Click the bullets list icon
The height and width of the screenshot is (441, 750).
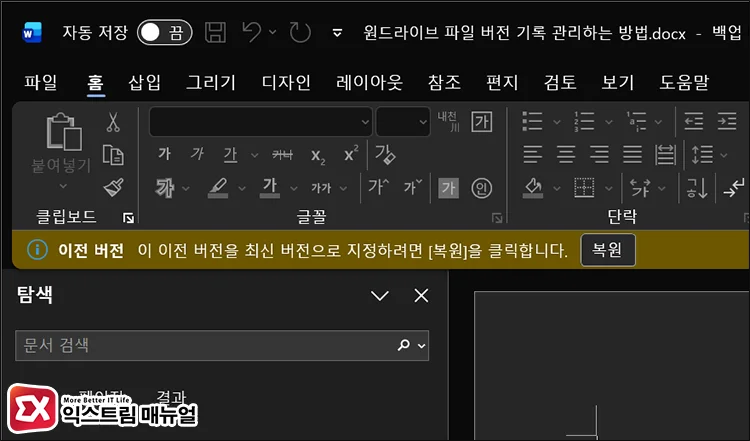point(532,121)
